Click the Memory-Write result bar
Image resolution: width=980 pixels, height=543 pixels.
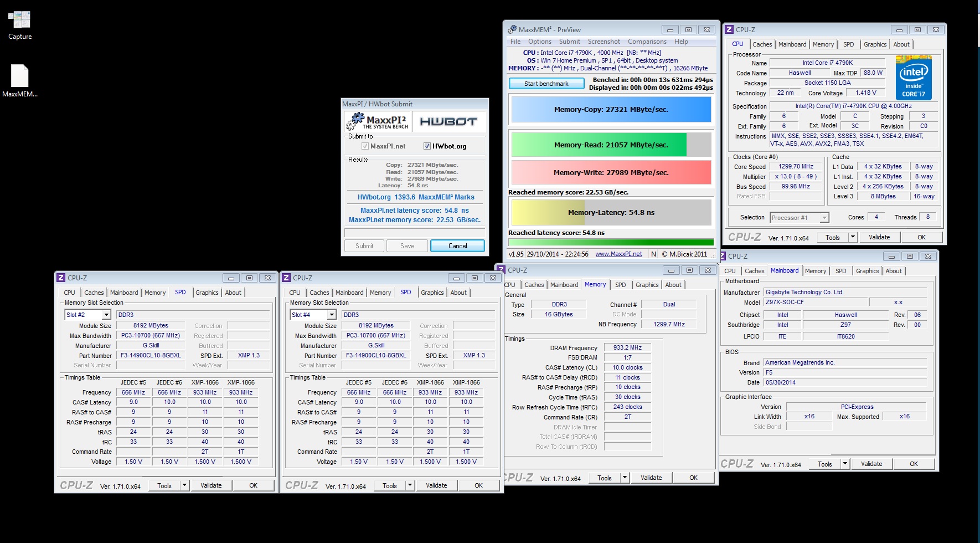tap(611, 172)
